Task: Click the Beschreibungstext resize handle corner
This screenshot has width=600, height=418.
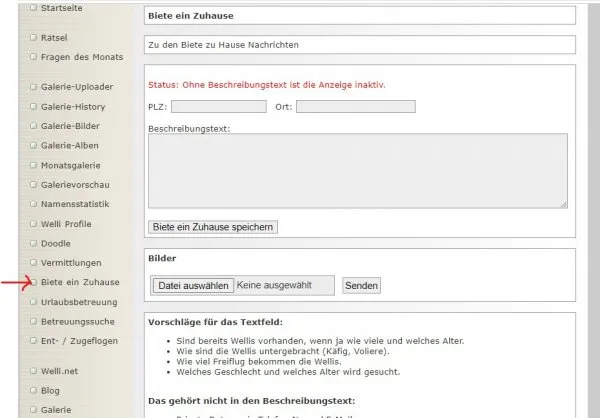Action: pyautogui.click(x=564, y=205)
